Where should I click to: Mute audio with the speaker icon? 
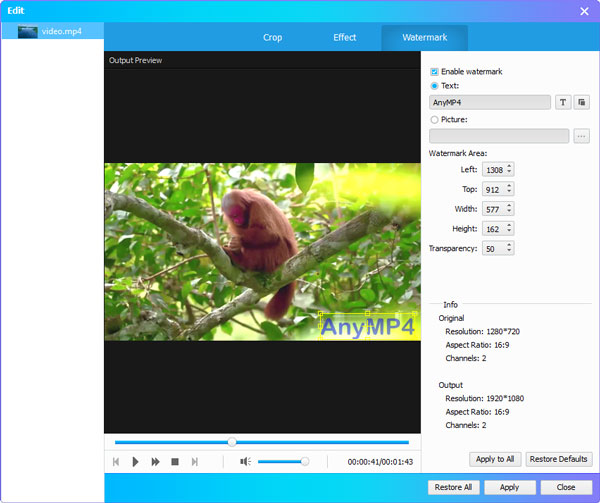245,462
